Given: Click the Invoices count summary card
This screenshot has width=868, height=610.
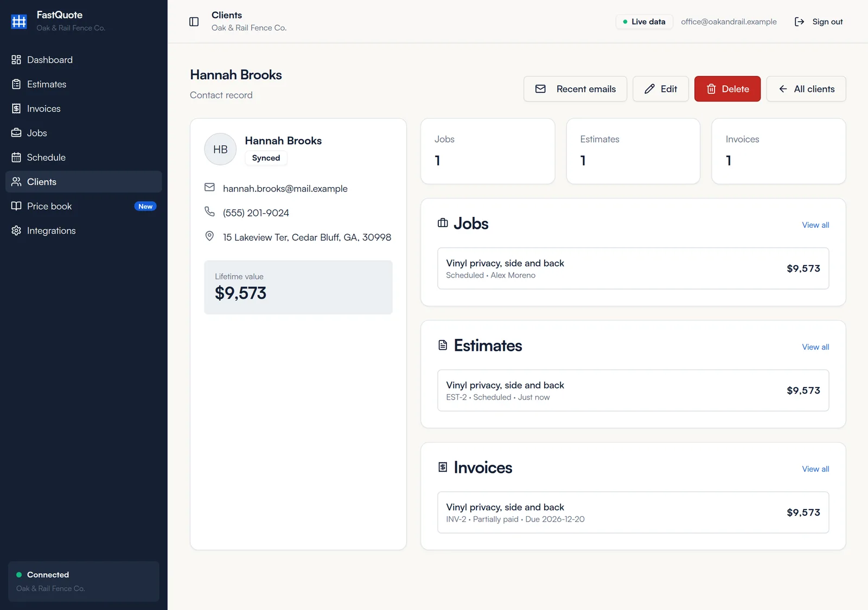Looking at the screenshot, I should click(778, 151).
